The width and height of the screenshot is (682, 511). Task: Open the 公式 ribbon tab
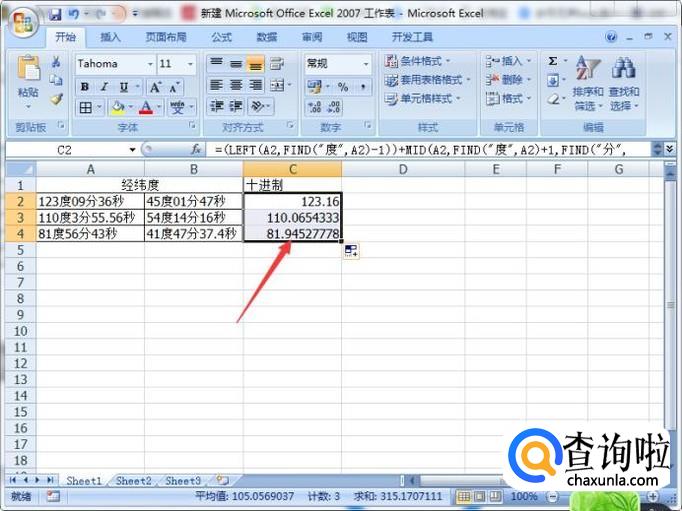tap(222, 37)
